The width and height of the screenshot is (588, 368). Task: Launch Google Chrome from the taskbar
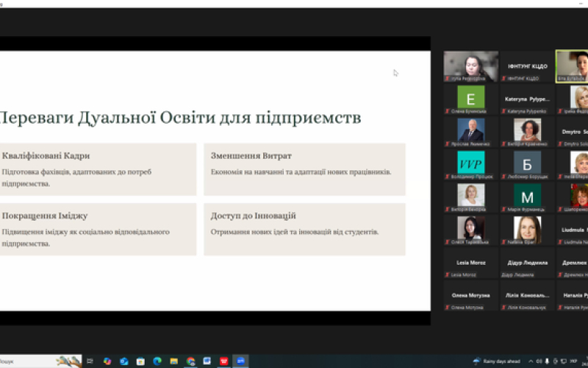tap(190, 361)
